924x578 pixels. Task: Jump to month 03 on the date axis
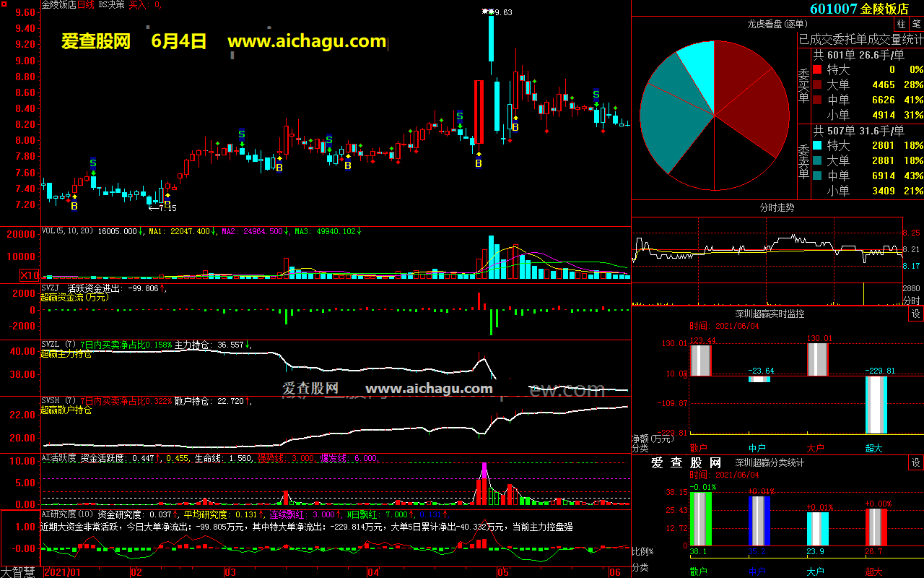[230, 572]
